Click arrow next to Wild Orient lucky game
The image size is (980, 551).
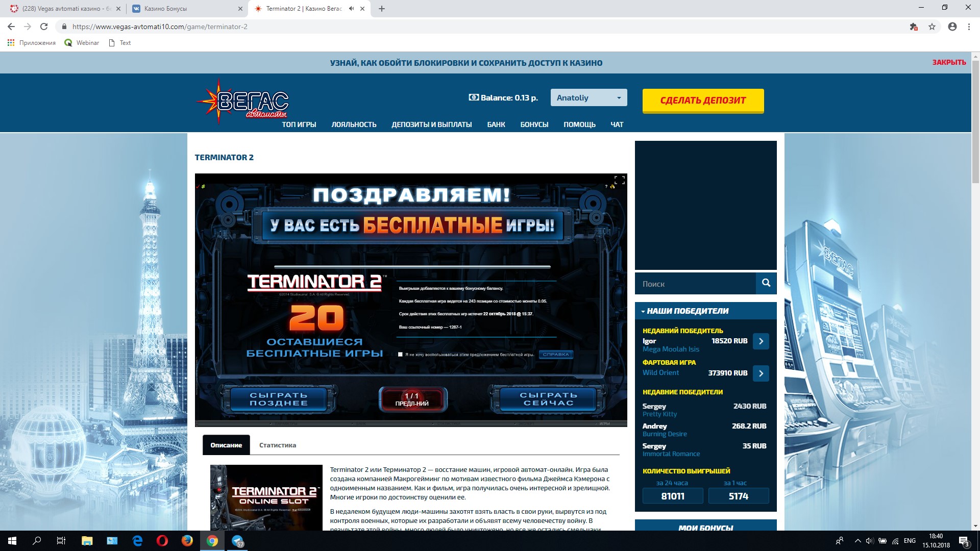pyautogui.click(x=761, y=373)
